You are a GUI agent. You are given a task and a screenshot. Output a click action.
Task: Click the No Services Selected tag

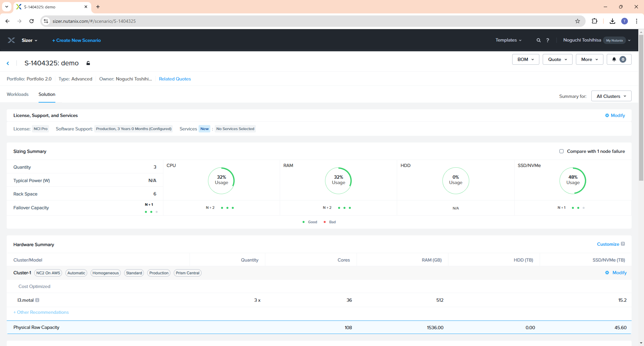click(x=235, y=129)
